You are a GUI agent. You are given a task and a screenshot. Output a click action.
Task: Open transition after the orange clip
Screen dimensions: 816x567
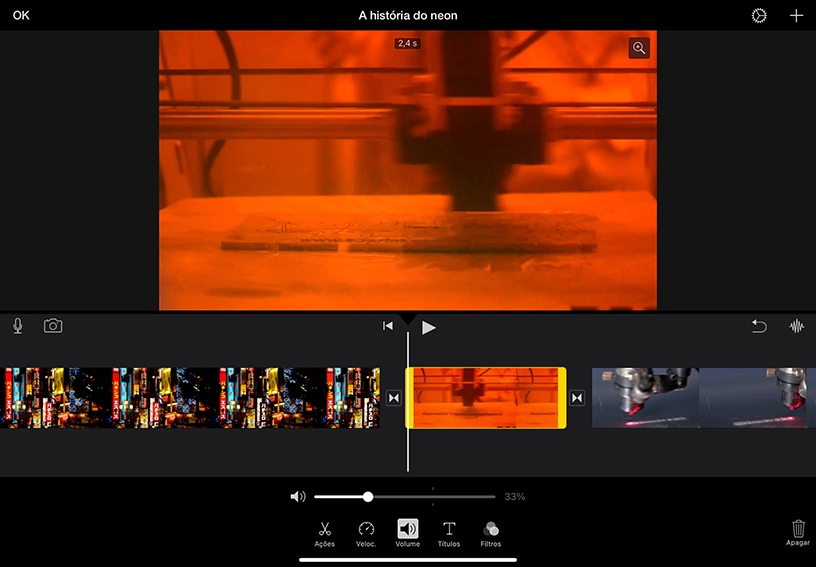tap(577, 398)
